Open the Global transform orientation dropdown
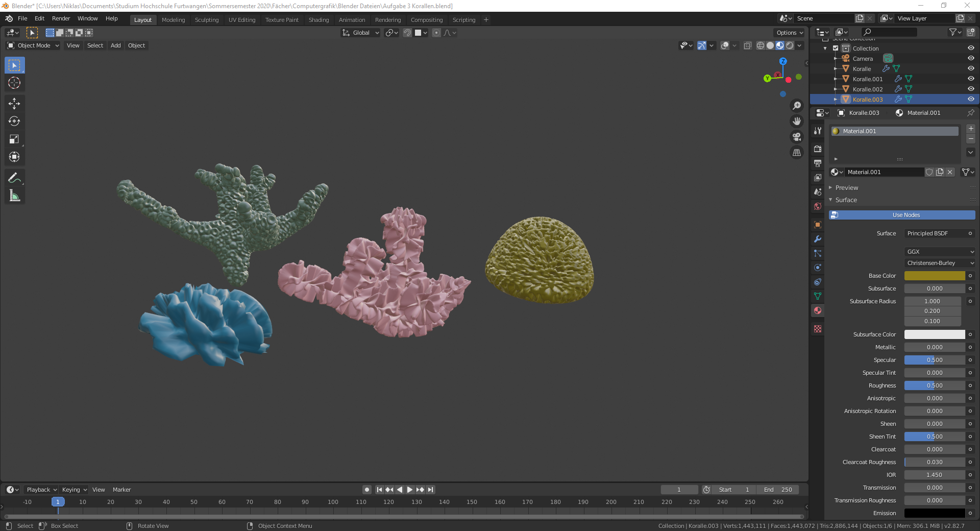This screenshot has height=531, width=980. (361, 33)
